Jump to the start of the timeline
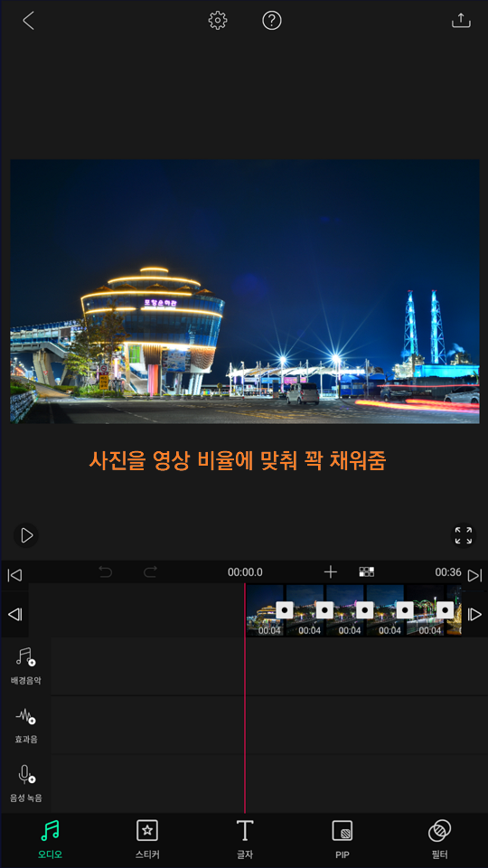This screenshot has width=488, height=868. pos(14,575)
